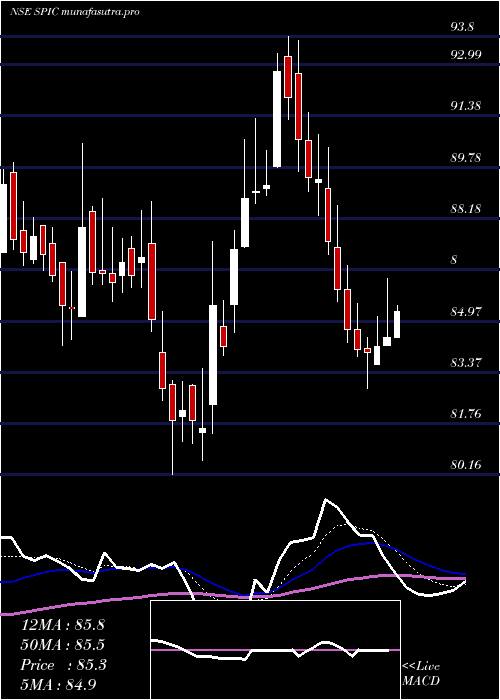500x700 pixels.
Task: Click the 50MA : 85.5 readout
Action: coord(63,645)
